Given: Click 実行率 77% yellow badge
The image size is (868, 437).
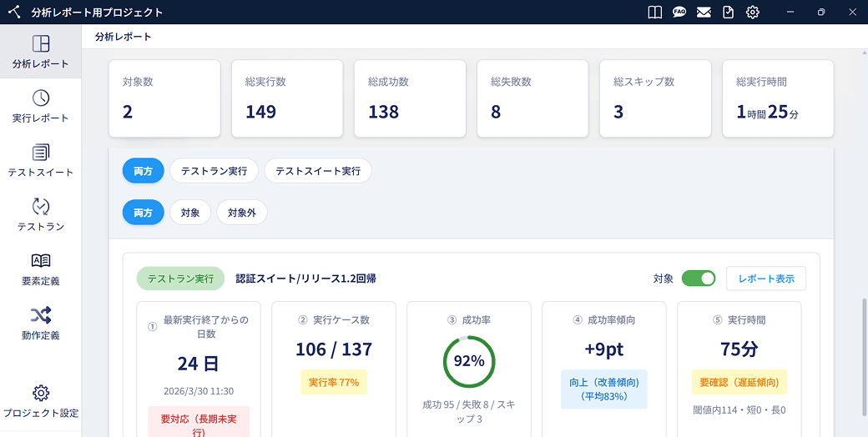Looking at the screenshot, I should [334, 382].
